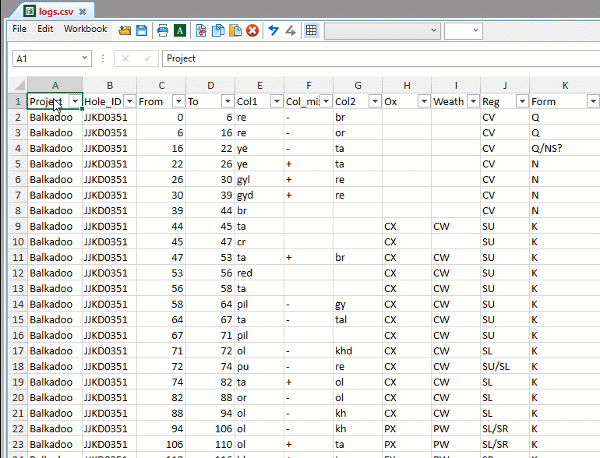This screenshot has width=600, height=458.
Task: Click the Cut icon in toolbar
Action: [x=201, y=31]
